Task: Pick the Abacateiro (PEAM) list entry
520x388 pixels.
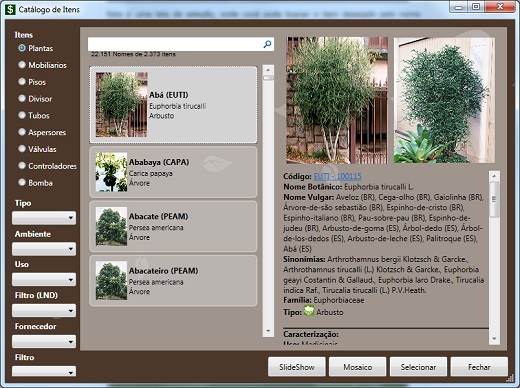Action: [x=173, y=281]
